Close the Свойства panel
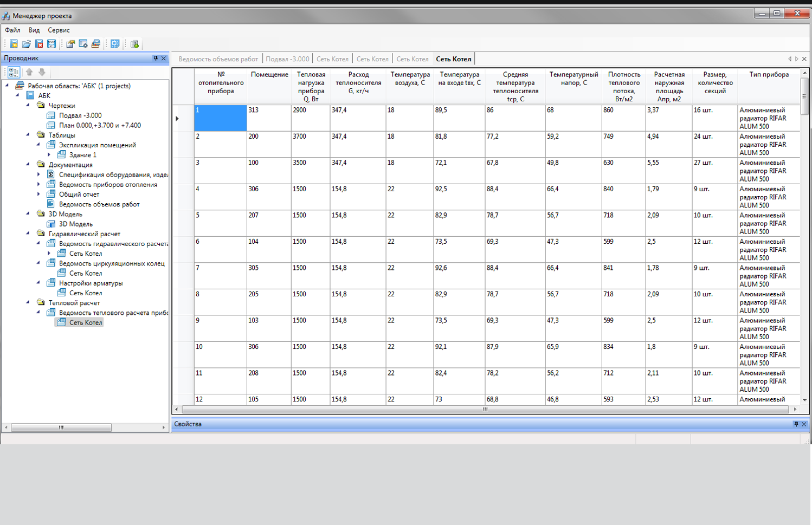This screenshot has height=525, width=812. pos(804,424)
